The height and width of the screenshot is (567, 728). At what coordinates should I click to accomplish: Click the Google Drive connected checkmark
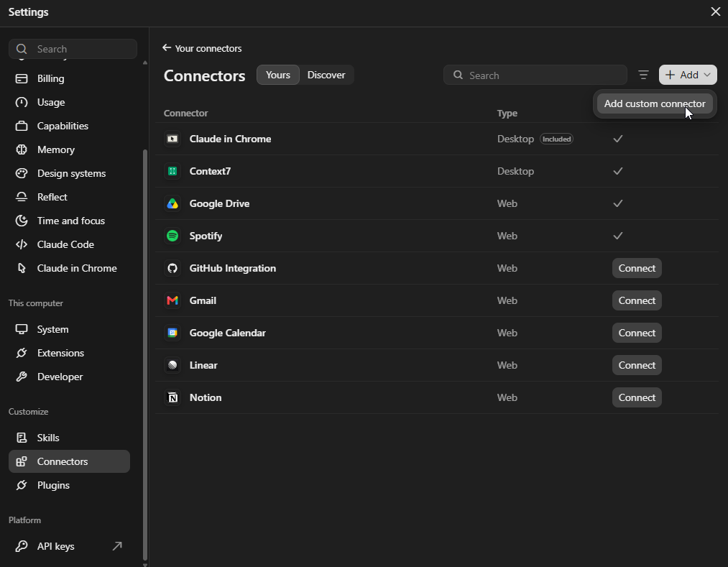coord(618,203)
